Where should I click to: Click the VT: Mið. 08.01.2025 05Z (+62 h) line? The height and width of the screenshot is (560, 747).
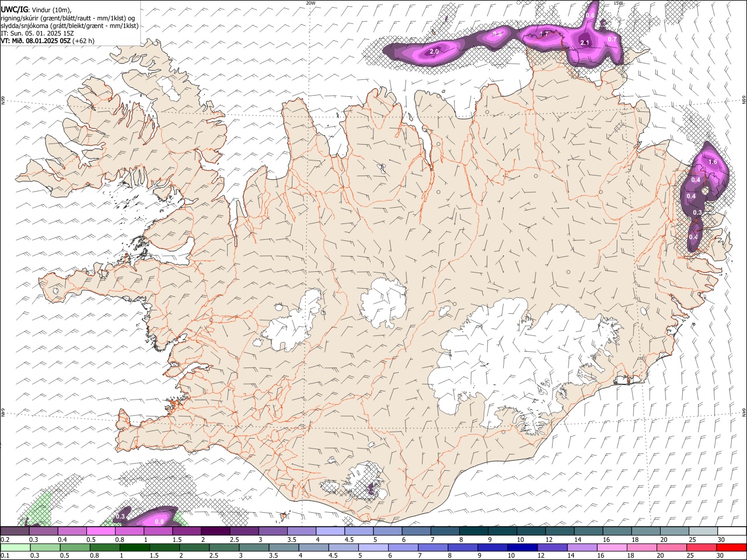(x=48, y=41)
